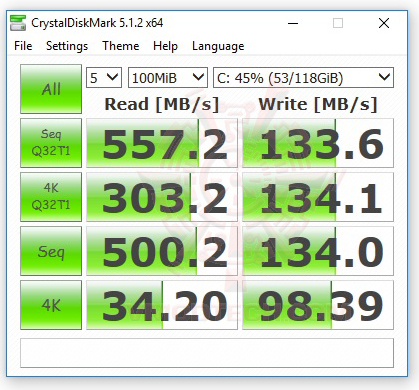Expand the test count dropdown showing 5
Viewport: 419px width, 390px height.
[104, 78]
